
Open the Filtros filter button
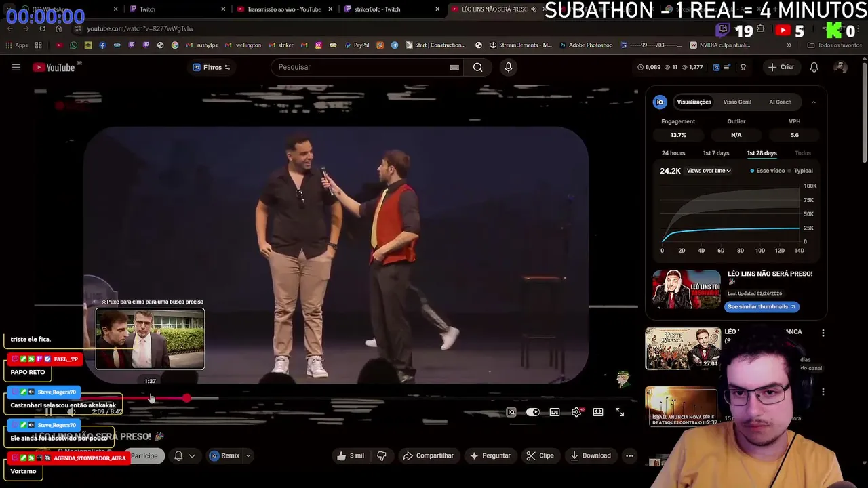pos(212,67)
